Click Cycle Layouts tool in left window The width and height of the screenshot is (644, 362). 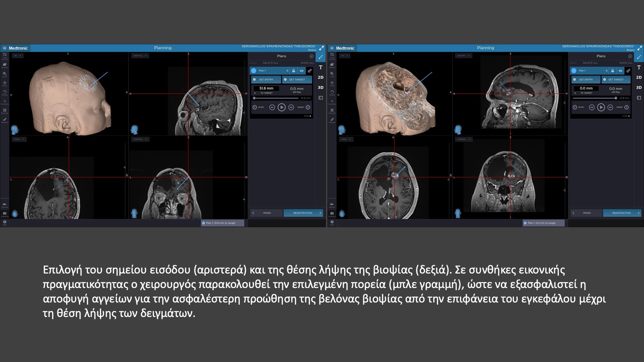click(x=5, y=56)
